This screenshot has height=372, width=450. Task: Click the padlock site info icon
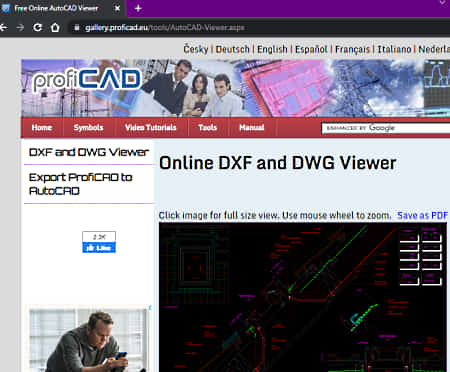[77, 28]
